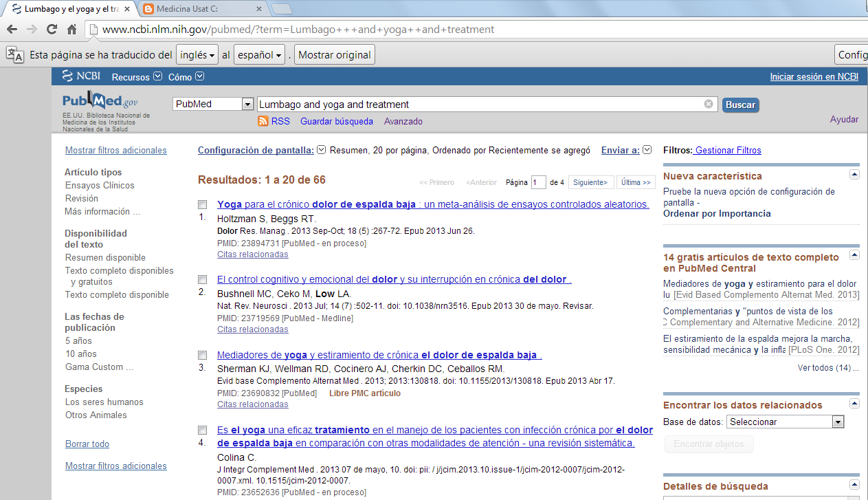
Task: Click Borrar todo to clear filters
Action: pos(87,444)
